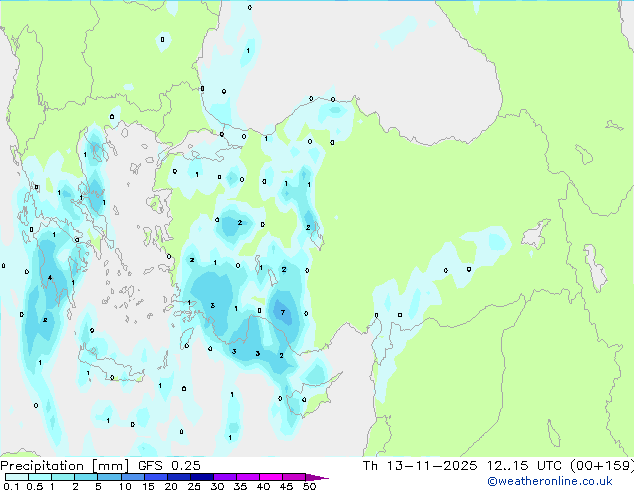Click the '7' precipitation value on map
Image resolution: width=634 pixels, height=490 pixels.
click(x=283, y=312)
